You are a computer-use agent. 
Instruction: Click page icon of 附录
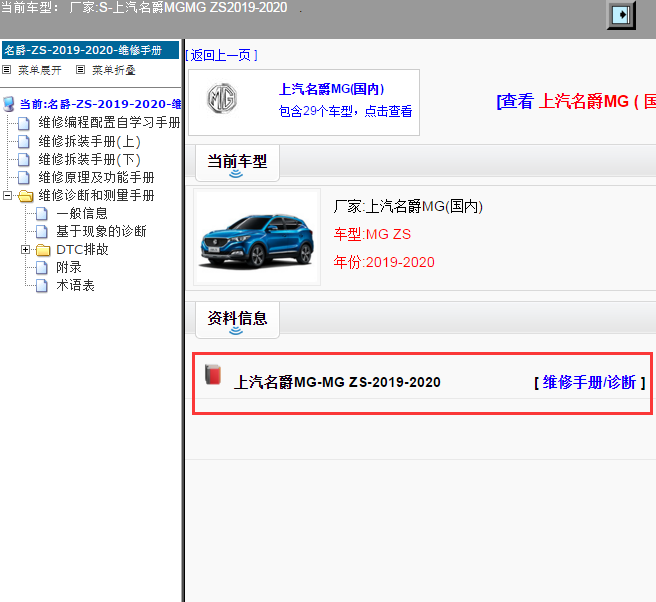tap(42, 267)
